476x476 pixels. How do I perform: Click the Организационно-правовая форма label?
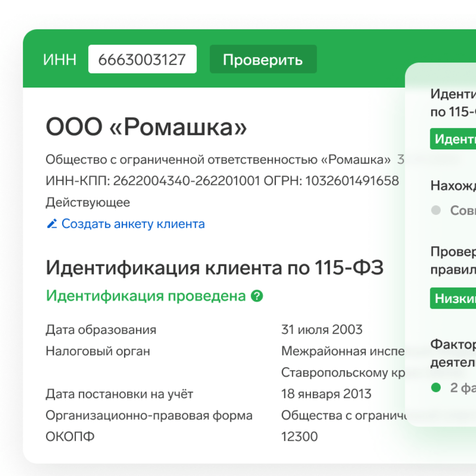click(149, 416)
